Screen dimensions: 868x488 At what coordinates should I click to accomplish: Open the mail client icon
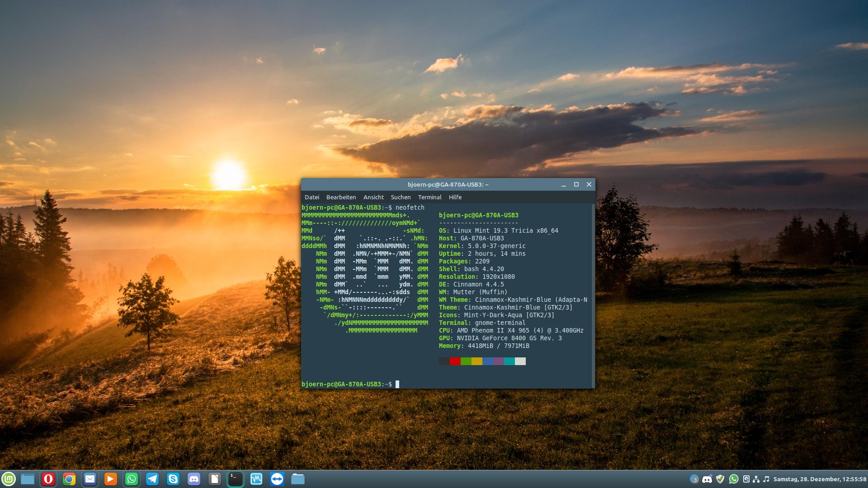point(90,479)
